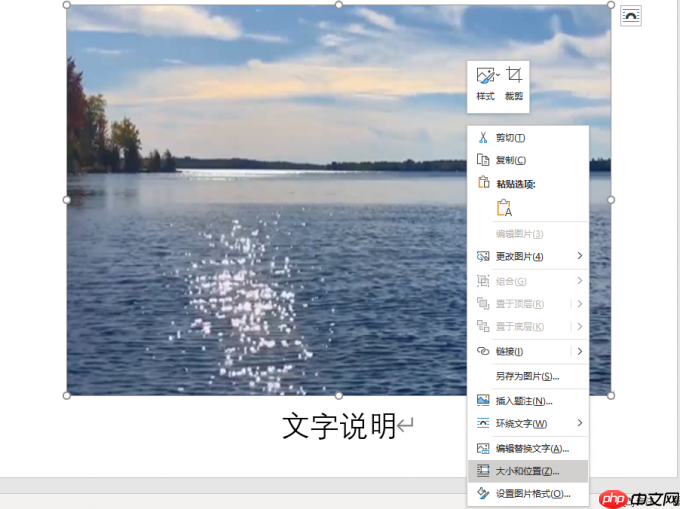Open the Layout Options icon beside the image
680x509 pixels.
(631, 16)
